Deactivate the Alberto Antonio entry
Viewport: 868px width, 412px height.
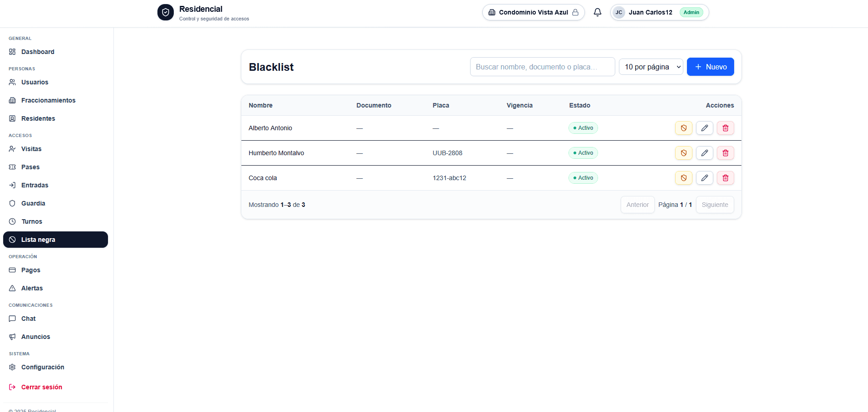(683, 128)
